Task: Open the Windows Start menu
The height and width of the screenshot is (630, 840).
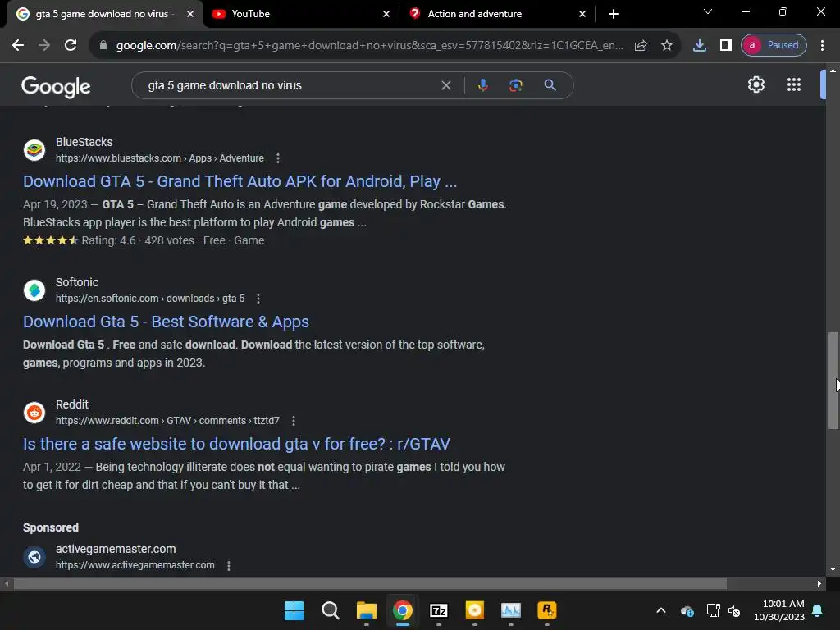Action: click(x=294, y=610)
